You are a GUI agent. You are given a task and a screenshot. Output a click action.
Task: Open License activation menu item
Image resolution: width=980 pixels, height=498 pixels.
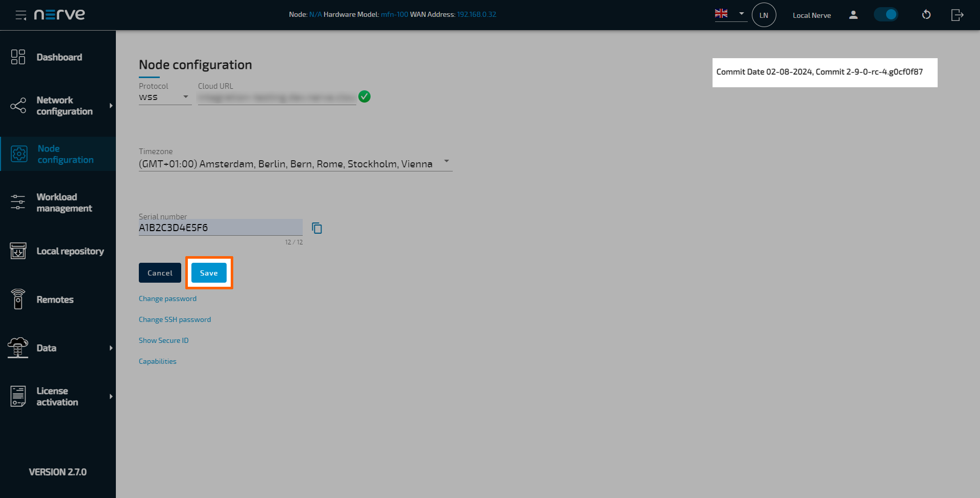[x=58, y=396]
